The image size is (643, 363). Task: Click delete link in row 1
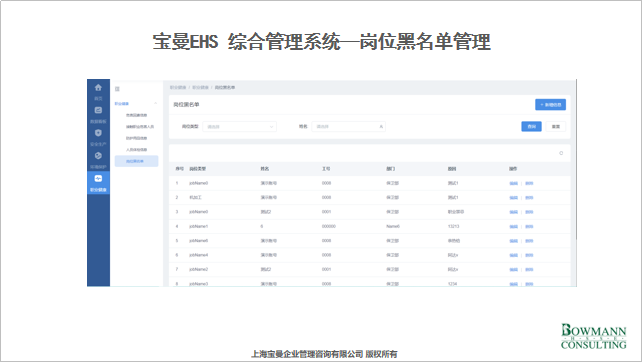point(529,183)
